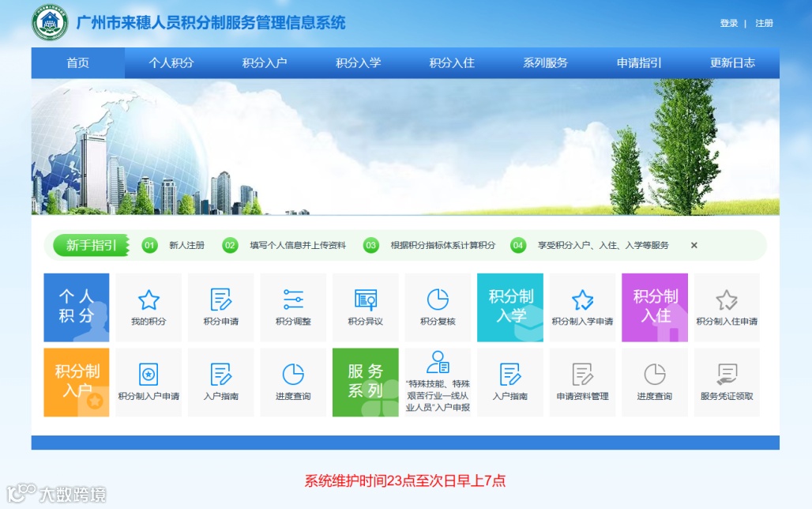This screenshot has width=812, height=509.
Task: Click the 积分制入住申请 gray star icon
Action: tap(727, 300)
